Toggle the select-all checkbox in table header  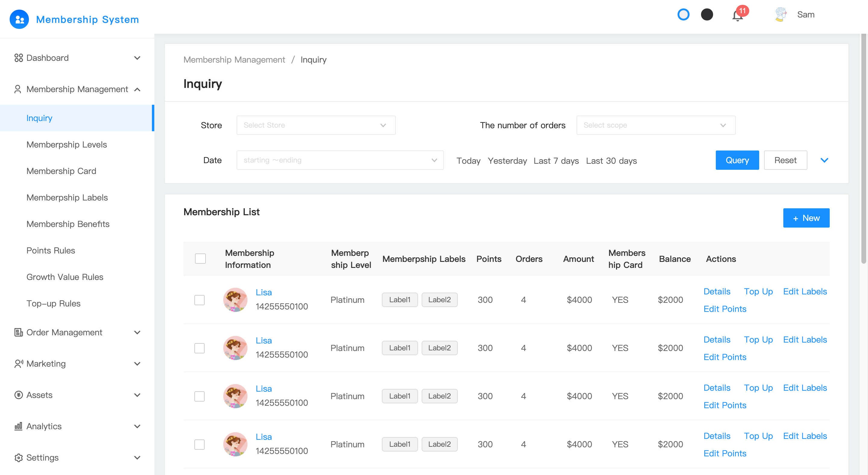click(200, 259)
